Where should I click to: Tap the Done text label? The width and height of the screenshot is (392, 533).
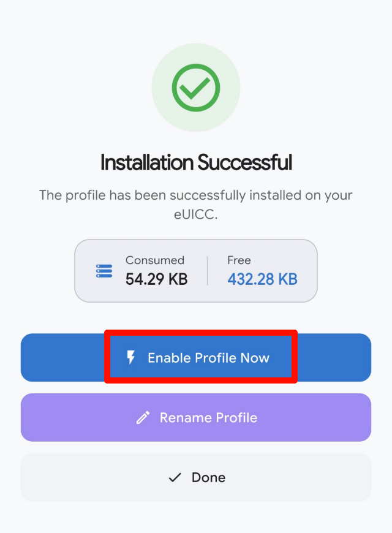[x=208, y=477]
